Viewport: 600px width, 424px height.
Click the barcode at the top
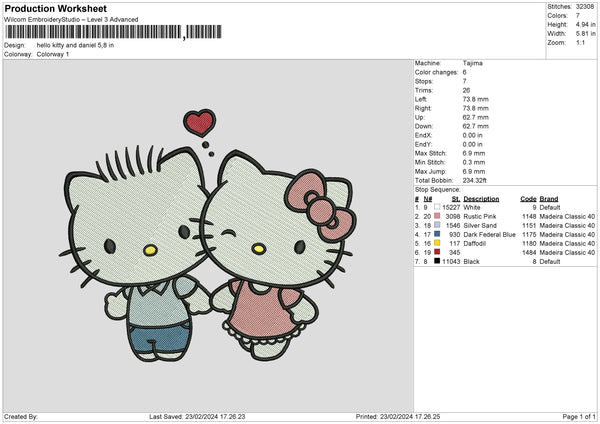tap(114, 32)
